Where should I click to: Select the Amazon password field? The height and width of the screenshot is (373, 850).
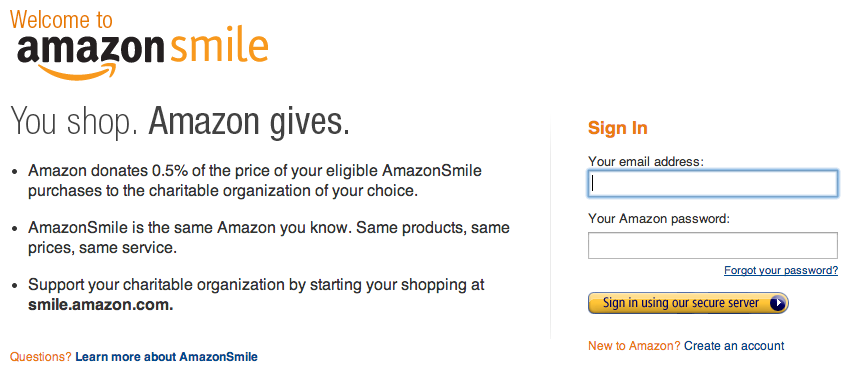click(713, 246)
